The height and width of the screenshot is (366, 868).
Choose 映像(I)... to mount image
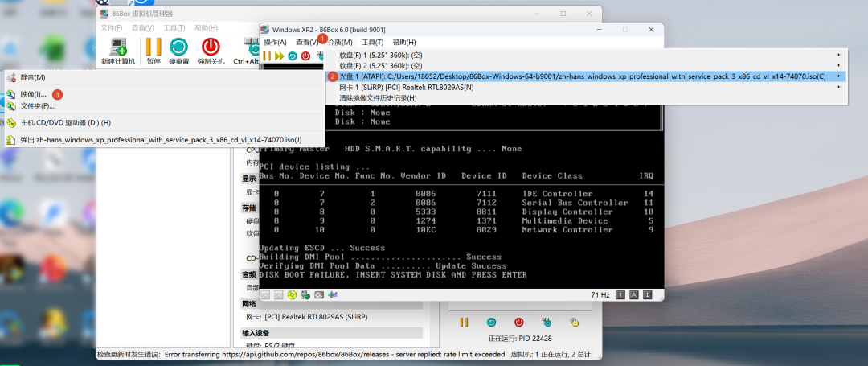tap(165, 95)
